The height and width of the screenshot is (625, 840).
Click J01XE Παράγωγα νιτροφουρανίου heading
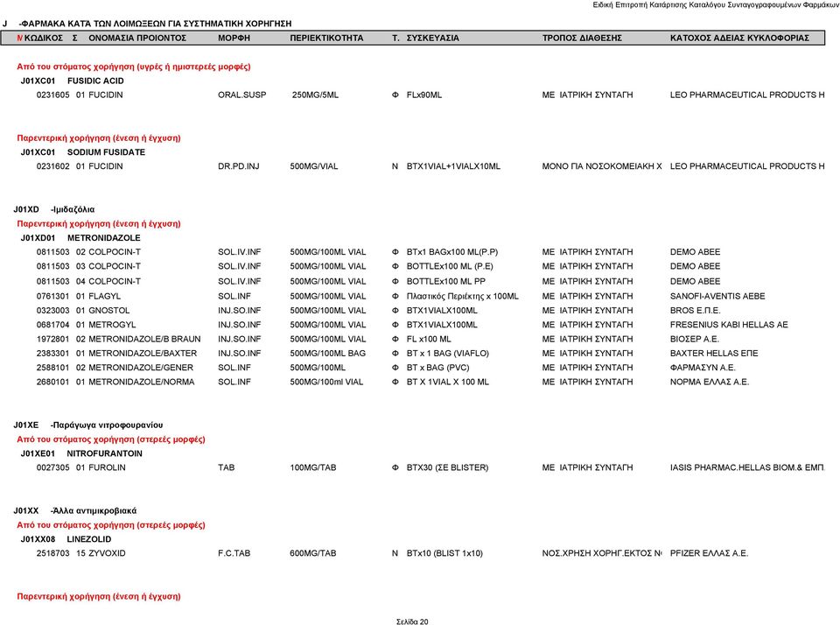coord(87,425)
